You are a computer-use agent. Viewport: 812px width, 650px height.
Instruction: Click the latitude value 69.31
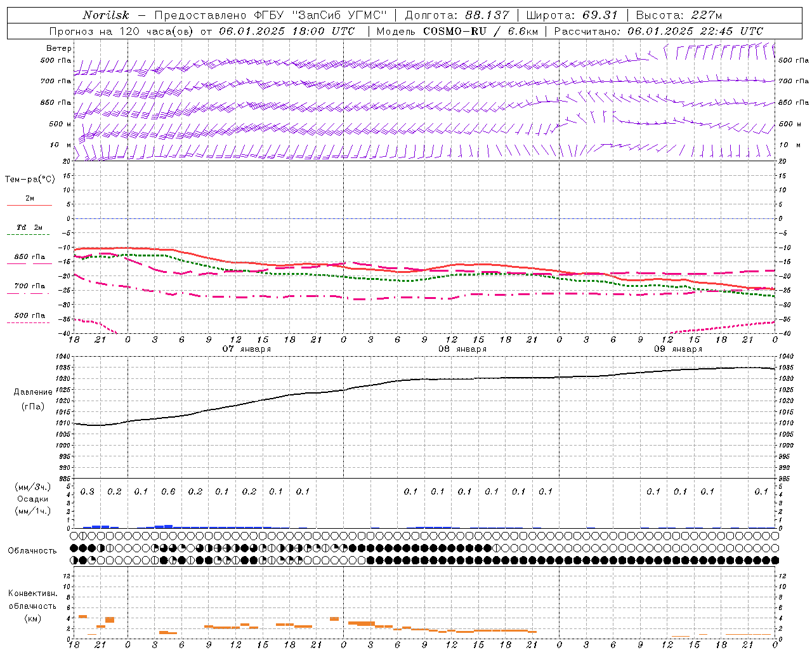(599, 15)
